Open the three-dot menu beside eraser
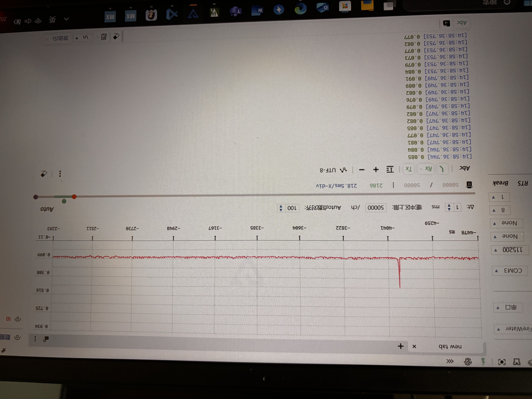Viewport: 532px width, 399px height. point(60,173)
